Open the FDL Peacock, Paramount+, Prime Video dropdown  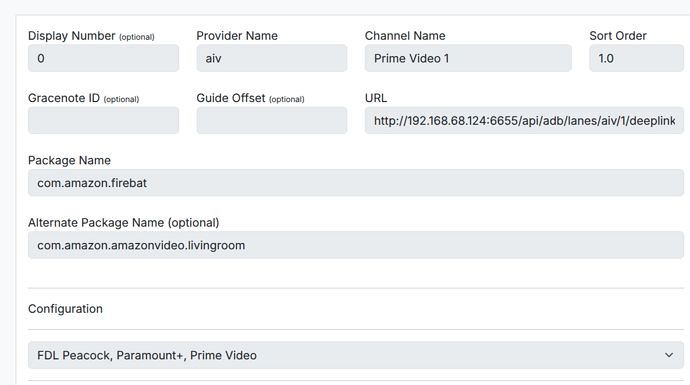click(356, 355)
